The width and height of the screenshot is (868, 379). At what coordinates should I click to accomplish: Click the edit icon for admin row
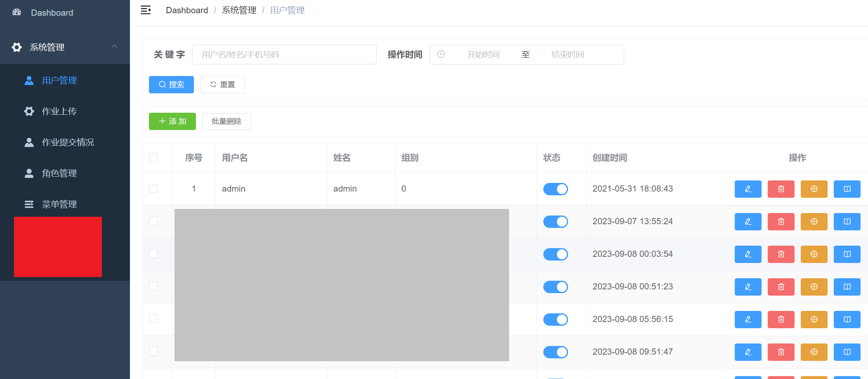coord(748,189)
